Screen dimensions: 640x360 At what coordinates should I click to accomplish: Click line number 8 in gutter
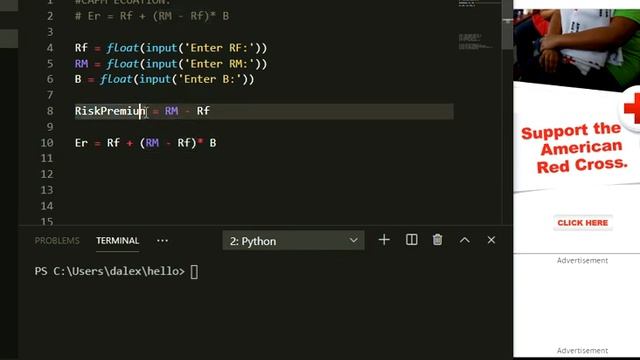pos(50,111)
